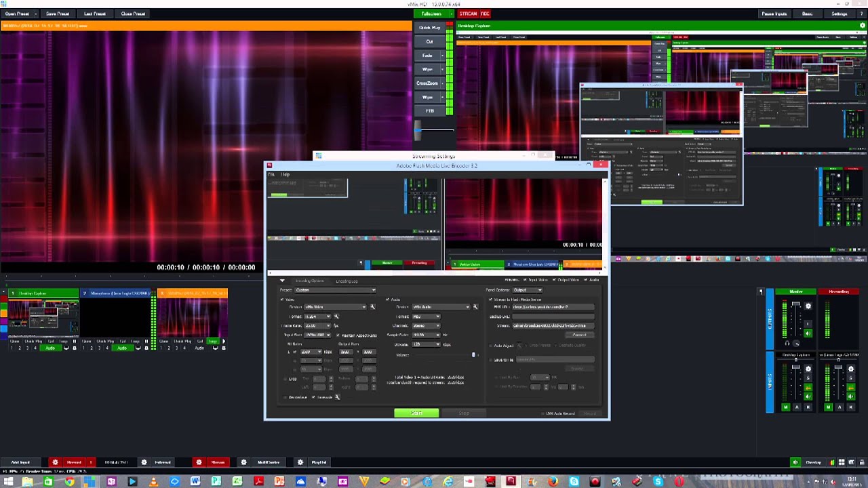The height and width of the screenshot is (488, 868).
Task: Click FMS URL input field
Action: 553,307
